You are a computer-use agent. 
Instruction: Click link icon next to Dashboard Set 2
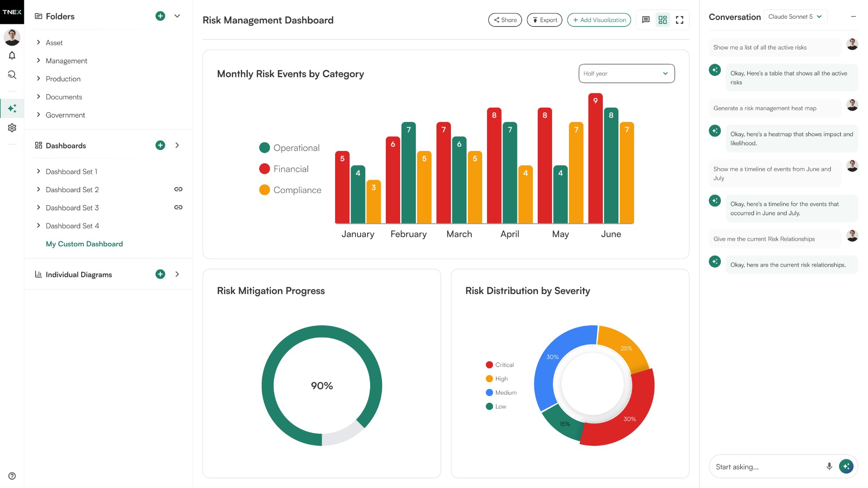pyautogui.click(x=178, y=189)
